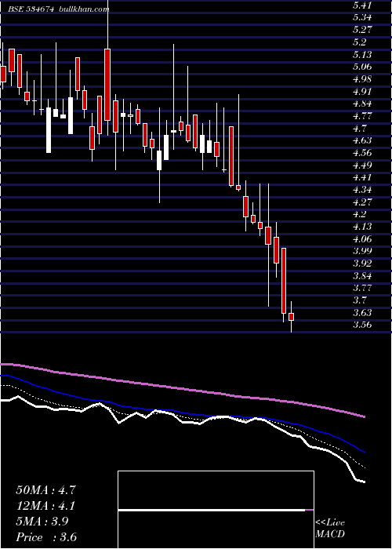Click the 4.13 price axis label

pyautogui.click(x=362, y=227)
